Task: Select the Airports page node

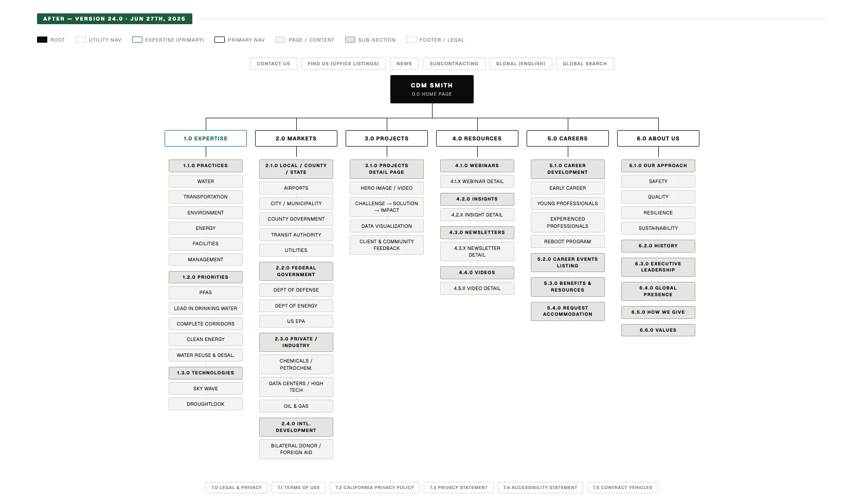Action: [x=296, y=188]
